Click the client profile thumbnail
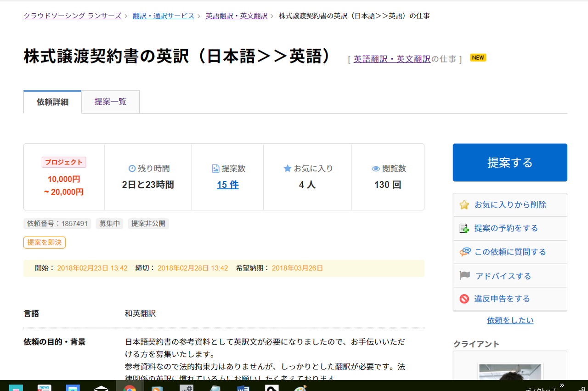588x391 pixels. click(510, 372)
